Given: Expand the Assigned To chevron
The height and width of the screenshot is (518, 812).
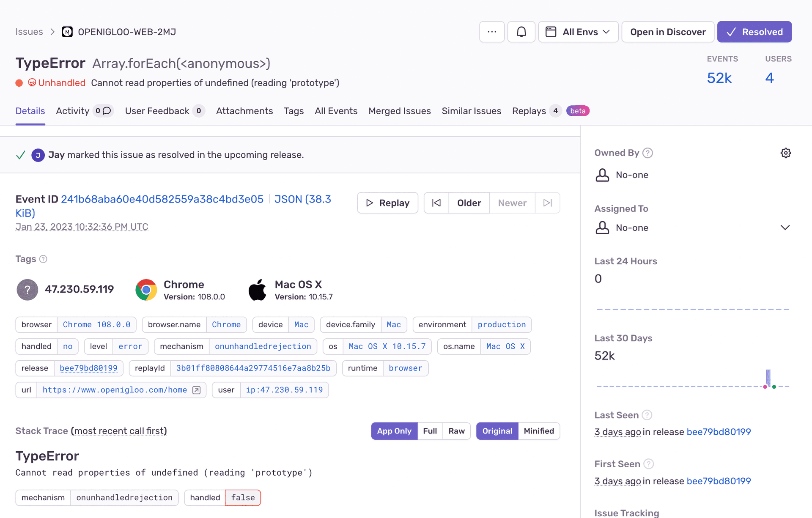Looking at the screenshot, I should click(x=785, y=227).
